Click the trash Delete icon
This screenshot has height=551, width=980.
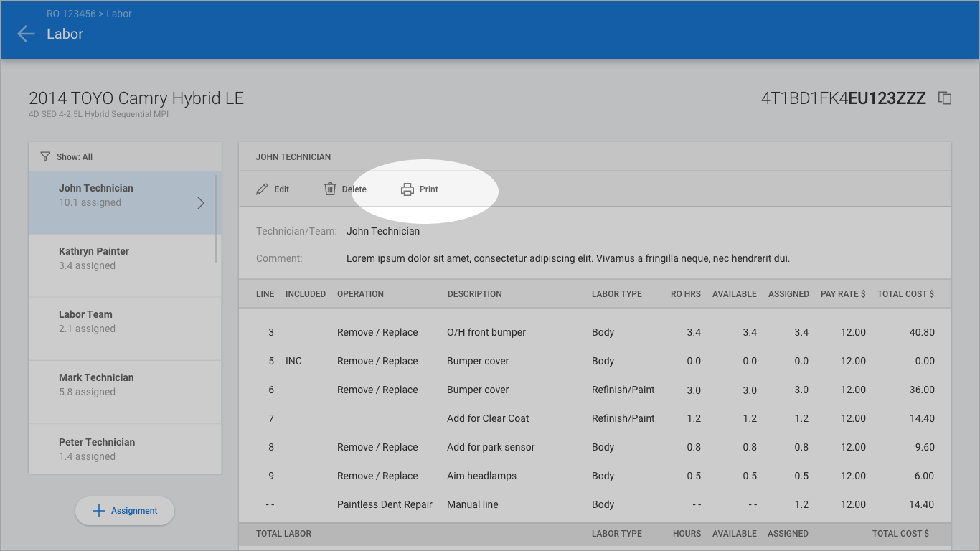click(x=330, y=189)
